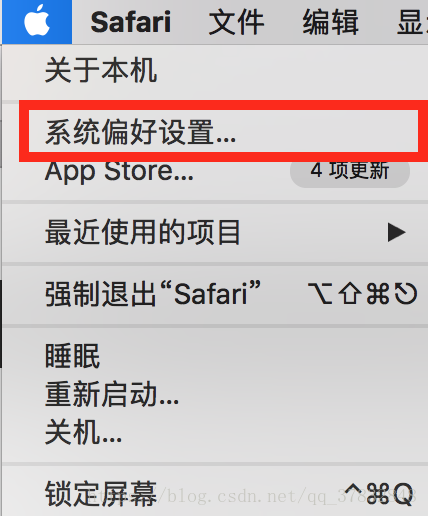
Task: Open the Safari menu in menu bar
Action: click(131, 22)
